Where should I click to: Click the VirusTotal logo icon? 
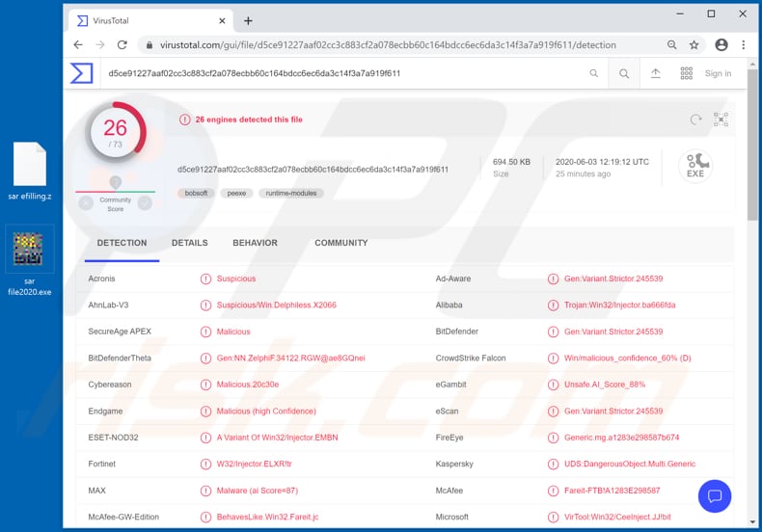[x=81, y=73]
